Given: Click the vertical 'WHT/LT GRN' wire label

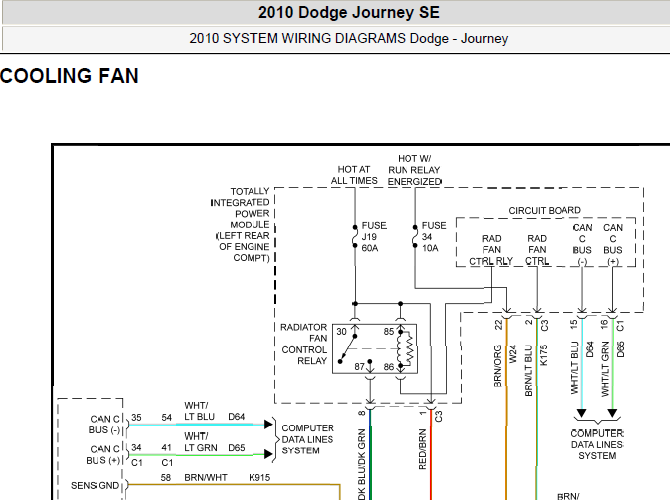Looking at the screenshot, I should 605,369.
